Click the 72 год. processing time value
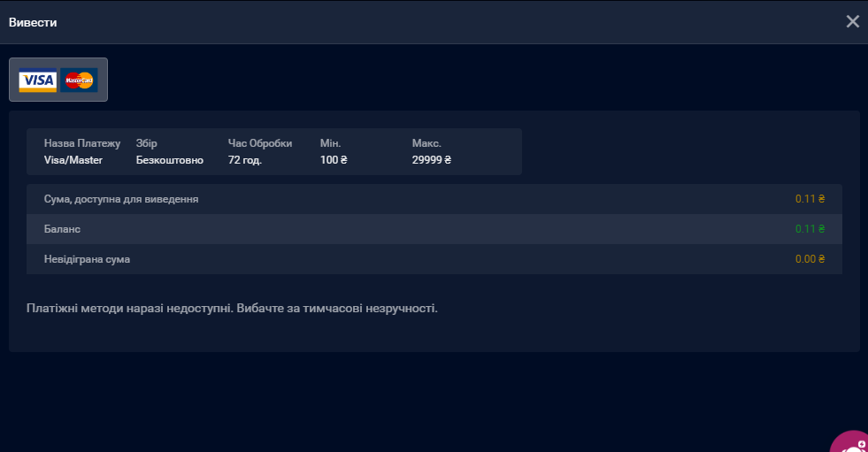 pyautogui.click(x=245, y=160)
